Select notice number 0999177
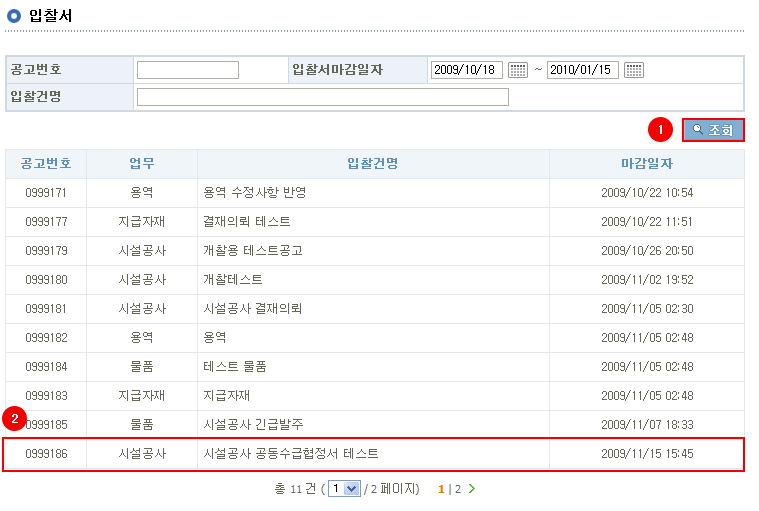Screen dimensions: 759x511 pyautogui.click(x=46, y=222)
